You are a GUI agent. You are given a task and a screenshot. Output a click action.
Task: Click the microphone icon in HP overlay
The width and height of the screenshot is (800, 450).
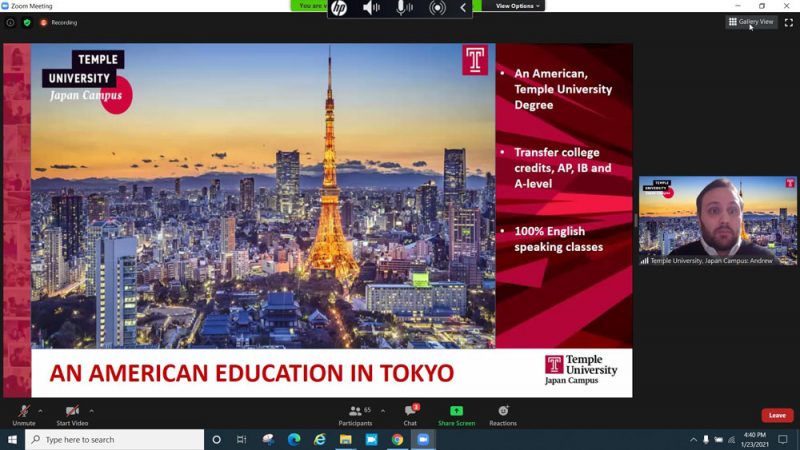coord(404,8)
